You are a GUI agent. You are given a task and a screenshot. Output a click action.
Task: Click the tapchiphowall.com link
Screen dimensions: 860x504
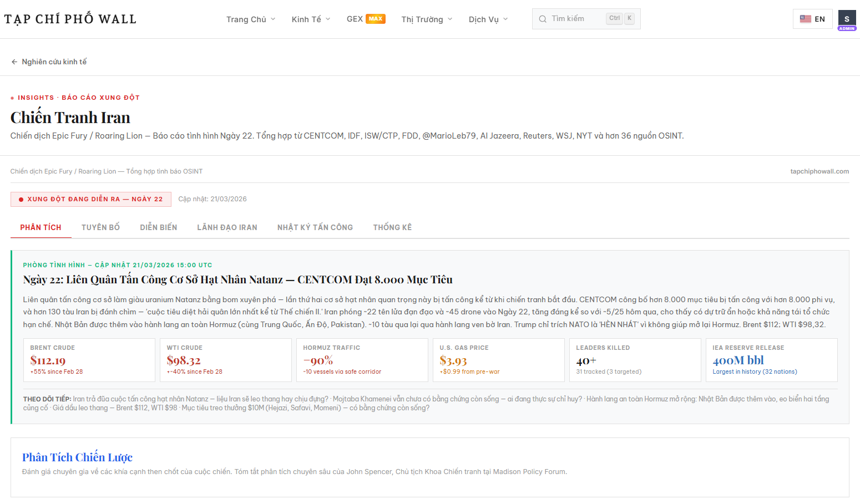coord(819,171)
